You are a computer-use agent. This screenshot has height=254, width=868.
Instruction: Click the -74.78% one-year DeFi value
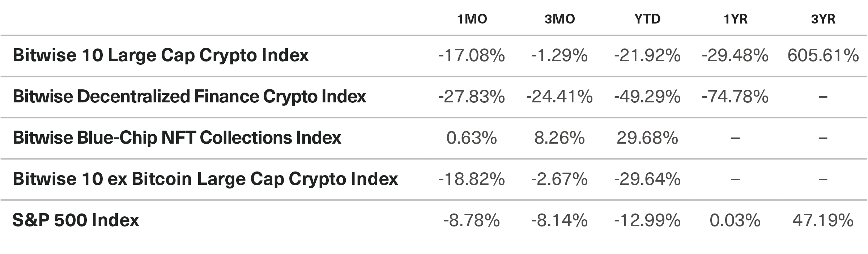pos(735,97)
